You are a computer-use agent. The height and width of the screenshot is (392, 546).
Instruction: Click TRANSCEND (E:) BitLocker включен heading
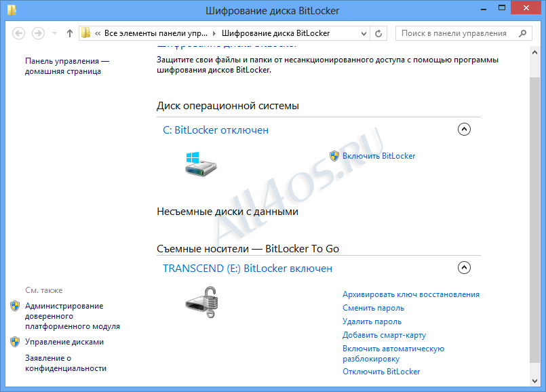[248, 269]
